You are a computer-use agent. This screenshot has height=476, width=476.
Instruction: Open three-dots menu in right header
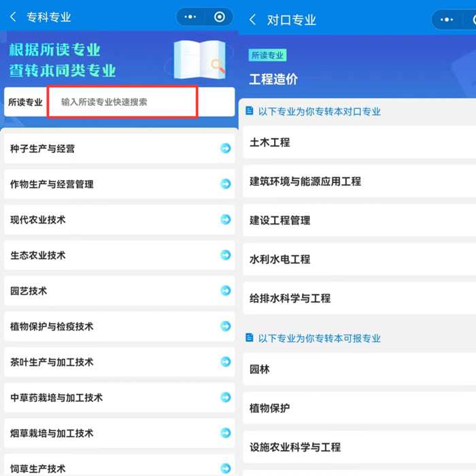[447, 20]
